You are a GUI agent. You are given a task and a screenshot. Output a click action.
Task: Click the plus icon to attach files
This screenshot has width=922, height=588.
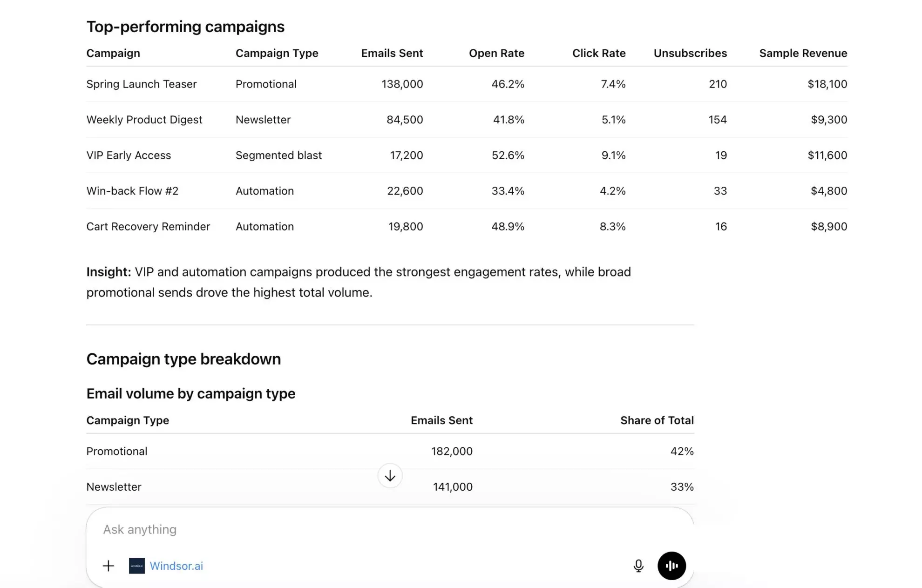point(108,566)
